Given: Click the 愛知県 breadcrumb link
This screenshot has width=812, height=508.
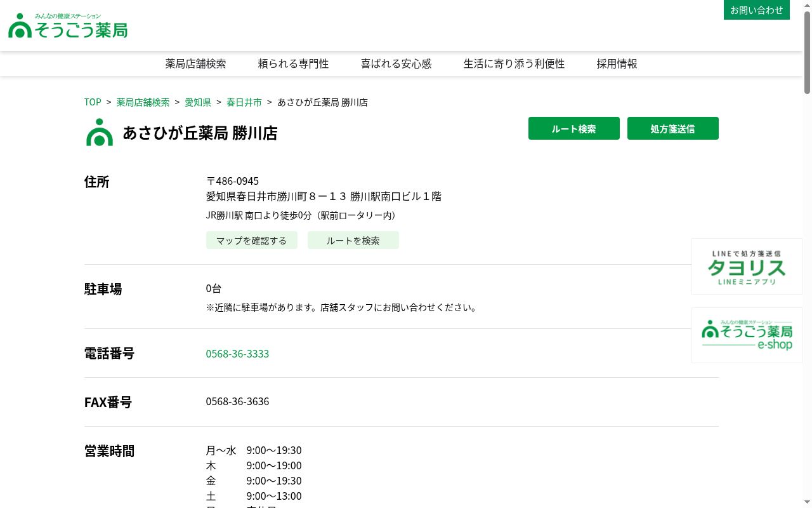Looking at the screenshot, I should click(x=198, y=102).
